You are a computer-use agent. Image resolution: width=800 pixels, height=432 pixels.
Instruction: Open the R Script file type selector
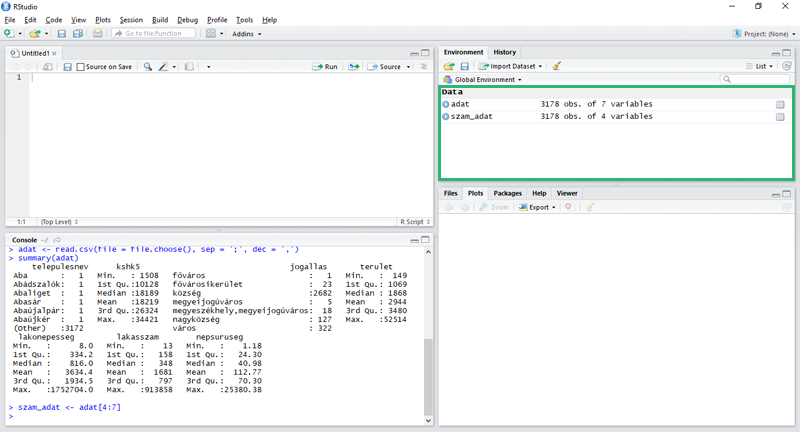415,222
